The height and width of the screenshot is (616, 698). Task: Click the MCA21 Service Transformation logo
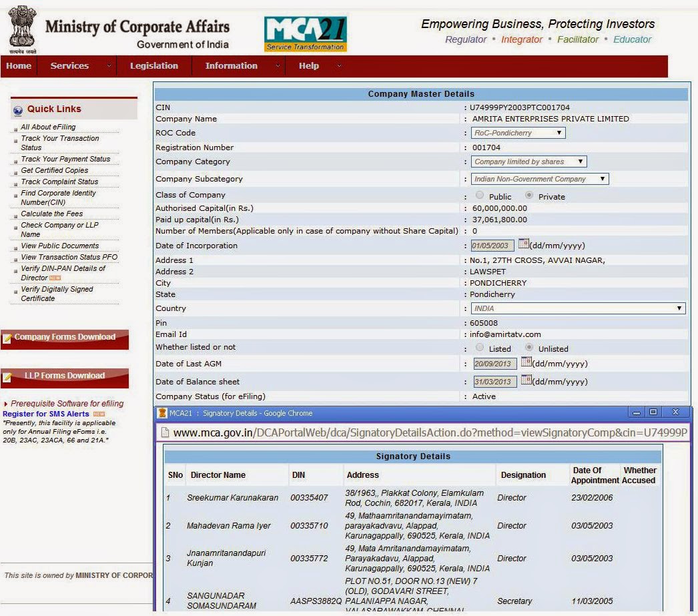coord(306,34)
